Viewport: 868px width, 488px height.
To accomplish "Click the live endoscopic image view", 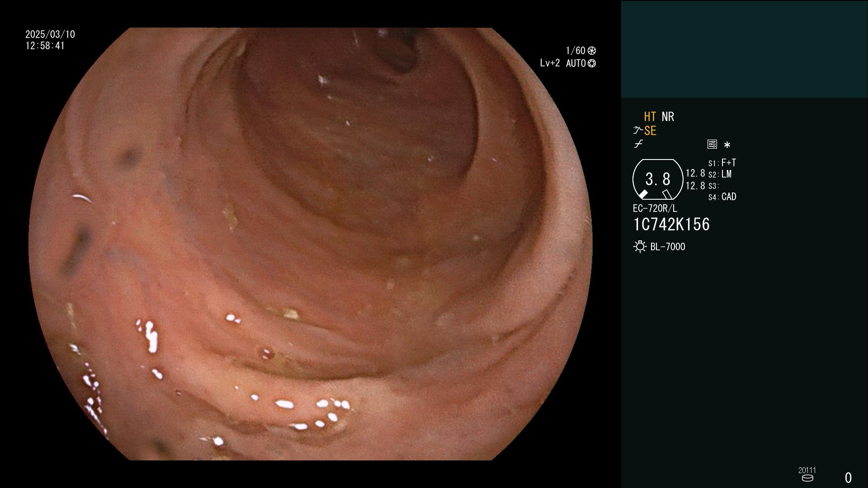I will [x=310, y=244].
